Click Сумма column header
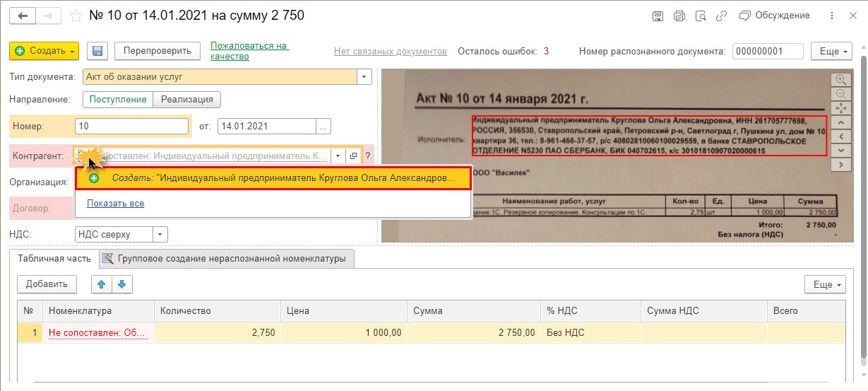 474,310
